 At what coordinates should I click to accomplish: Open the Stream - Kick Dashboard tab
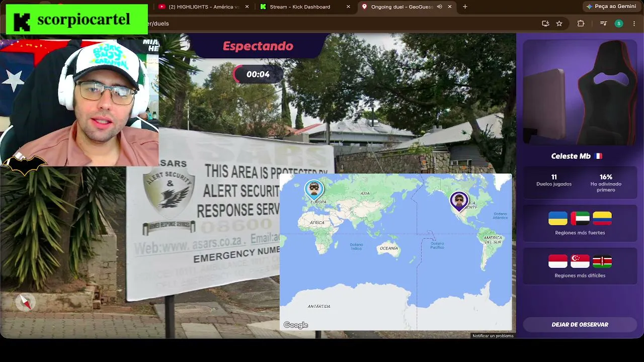point(305,7)
